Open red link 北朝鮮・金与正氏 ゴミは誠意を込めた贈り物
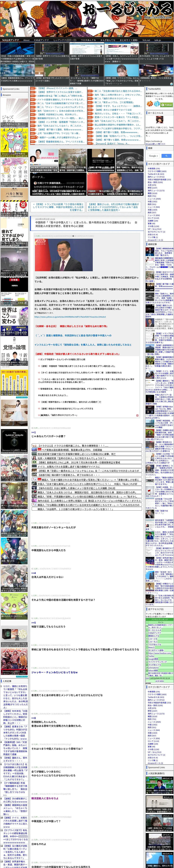 [x=71, y=326]
